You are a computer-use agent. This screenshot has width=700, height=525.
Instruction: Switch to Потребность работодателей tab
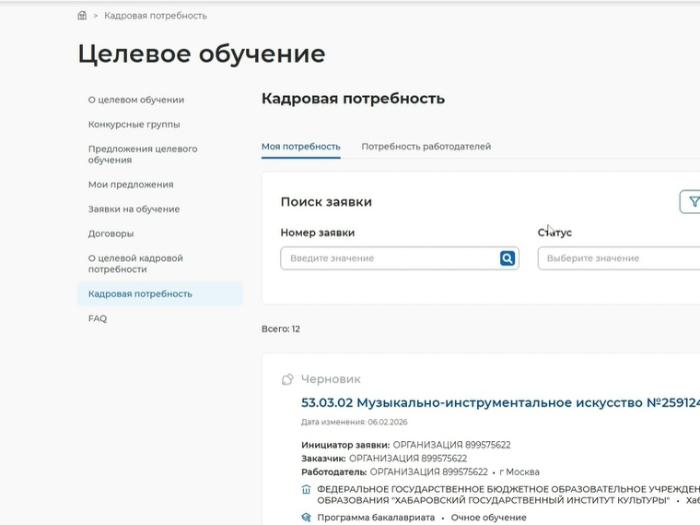coord(426,146)
